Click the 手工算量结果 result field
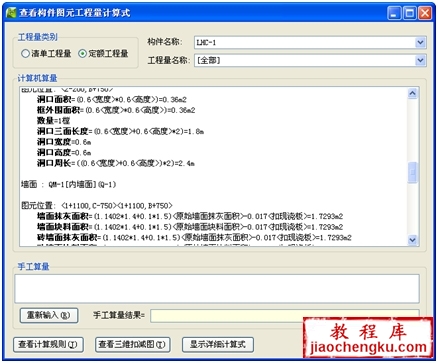The height and width of the screenshot is (363, 438). (x=285, y=316)
